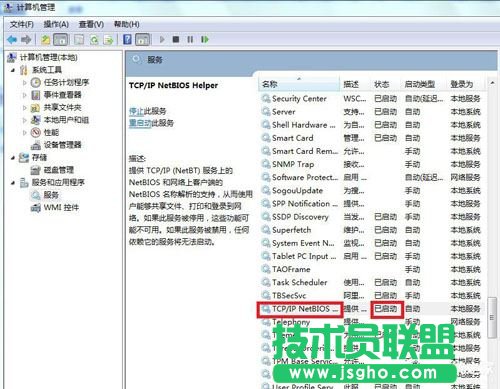Click the Pause service icon

click(x=190, y=40)
